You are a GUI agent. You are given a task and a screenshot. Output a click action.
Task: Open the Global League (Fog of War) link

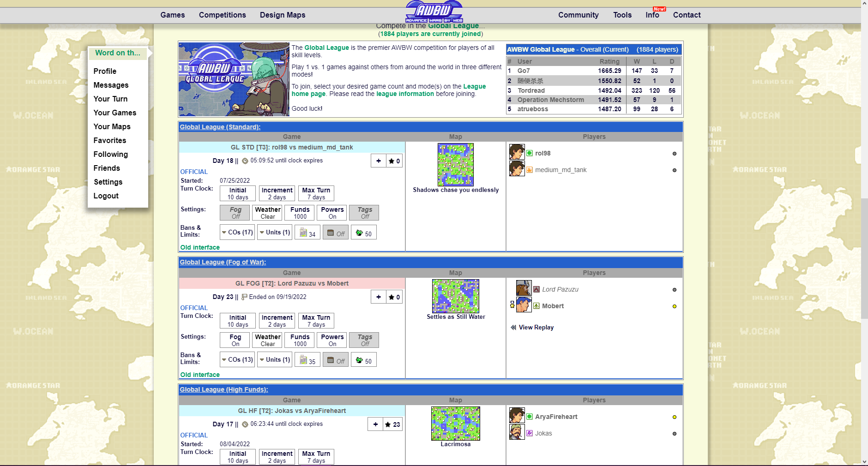click(223, 262)
